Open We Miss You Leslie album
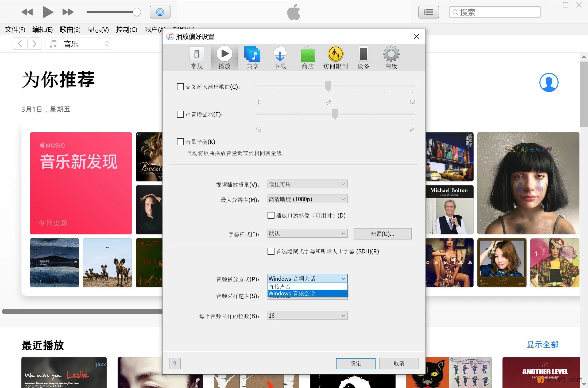The height and width of the screenshot is (388, 588). click(64, 372)
